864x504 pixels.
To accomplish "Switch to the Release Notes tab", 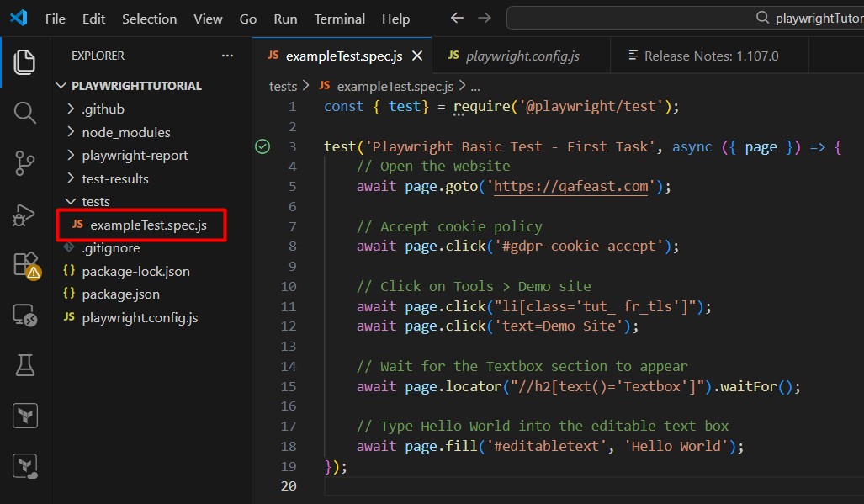I will pos(711,56).
